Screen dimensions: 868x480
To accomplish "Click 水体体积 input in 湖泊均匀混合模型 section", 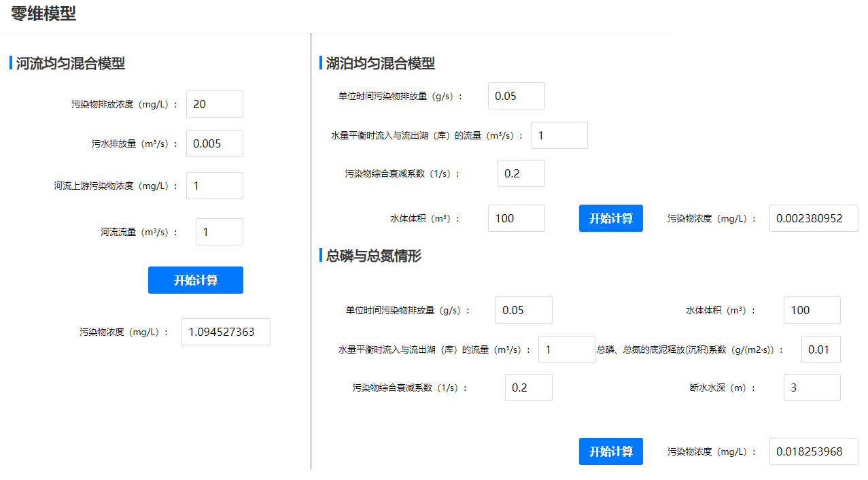I will coord(516,218).
